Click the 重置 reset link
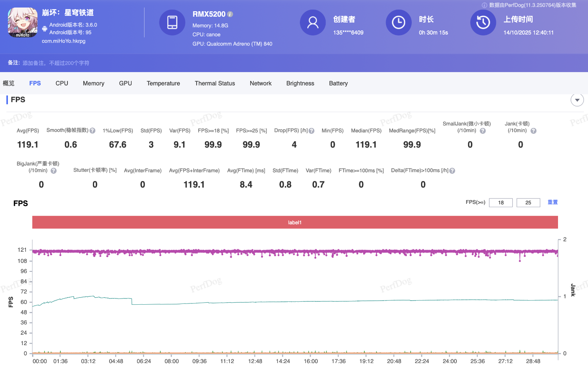Screen dimensions: 588x366 (553, 202)
